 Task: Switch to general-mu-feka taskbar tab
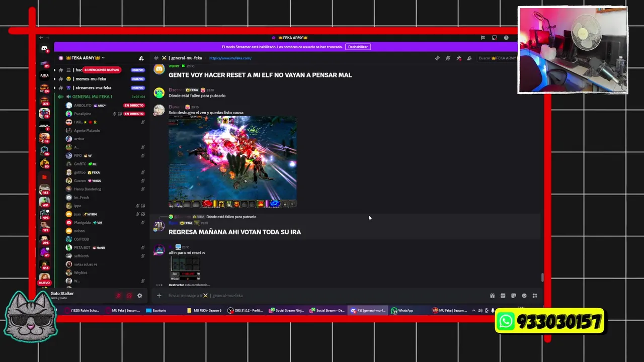click(x=368, y=310)
